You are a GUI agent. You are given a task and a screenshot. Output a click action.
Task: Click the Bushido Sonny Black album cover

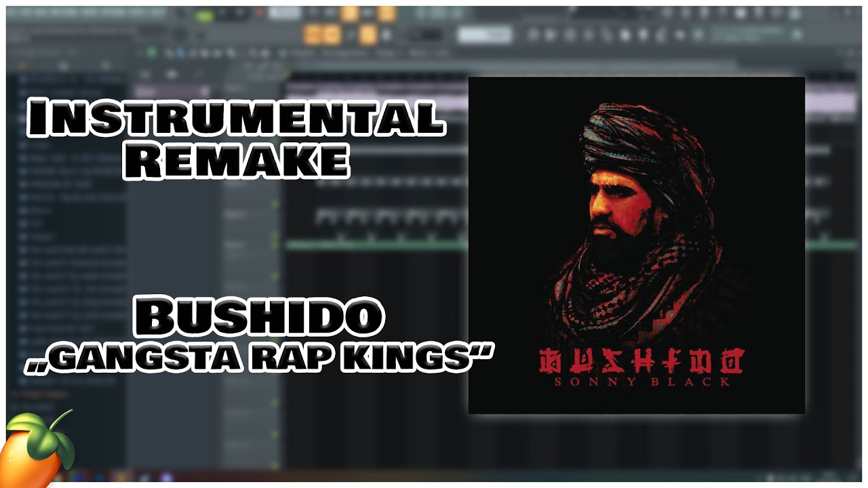(636, 245)
